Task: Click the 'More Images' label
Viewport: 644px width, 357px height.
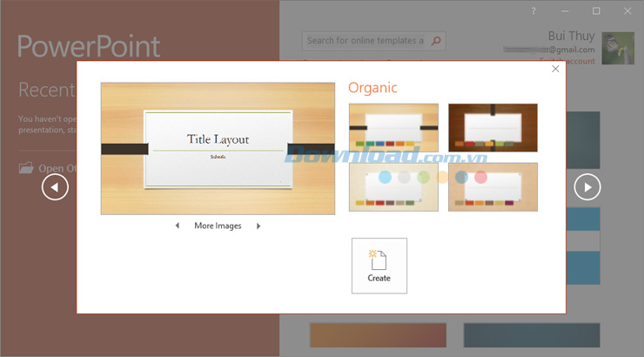Action: pyautogui.click(x=218, y=226)
